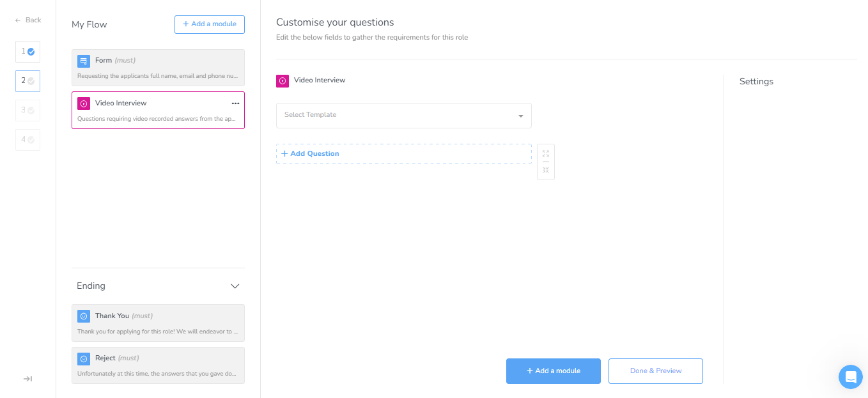Click the sidebar expand arrow at bottom left
This screenshot has height=398, width=868.
pos(27,379)
